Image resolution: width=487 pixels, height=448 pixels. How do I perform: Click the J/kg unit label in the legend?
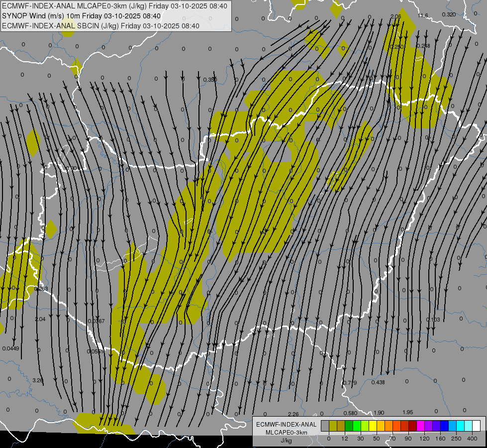(286, 441)
